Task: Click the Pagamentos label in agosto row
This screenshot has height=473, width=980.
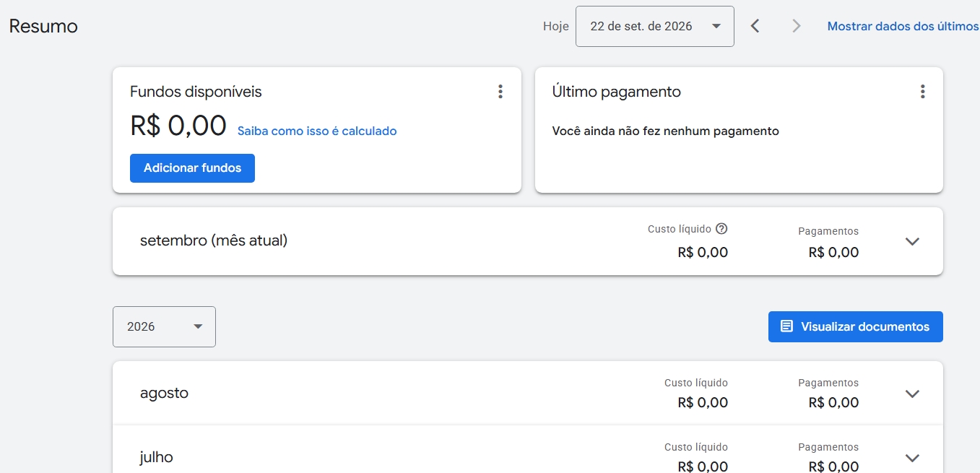Action: 828,383
